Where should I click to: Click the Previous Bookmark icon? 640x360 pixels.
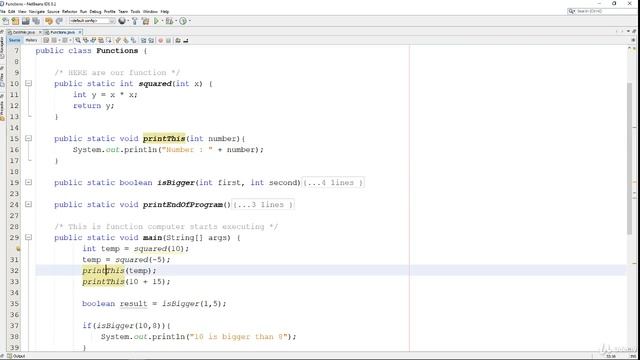point(118,40)
